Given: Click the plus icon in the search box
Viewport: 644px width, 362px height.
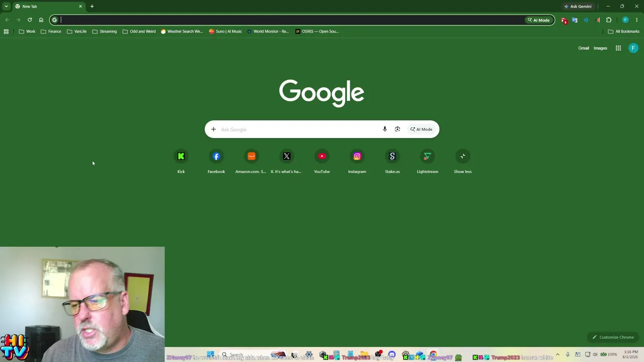Looking at the screenshot, I should coord(213,129).
